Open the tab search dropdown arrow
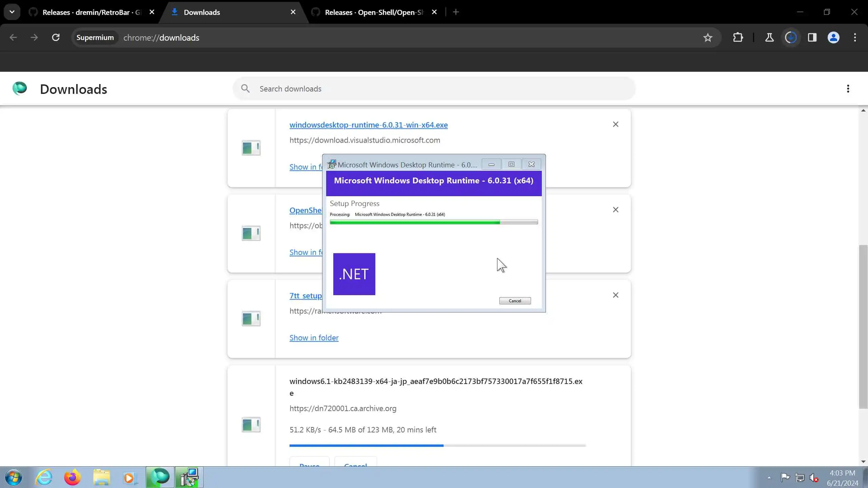This screenshot has height=488, width=868. [12, 12]
